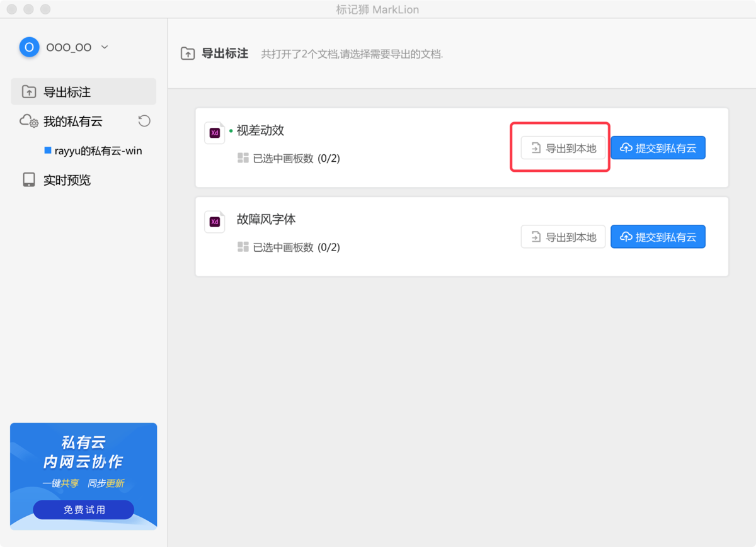Open rayyu的私有云-win private cloud entry
Screen dimensions: 756x547
pos(97,151)
